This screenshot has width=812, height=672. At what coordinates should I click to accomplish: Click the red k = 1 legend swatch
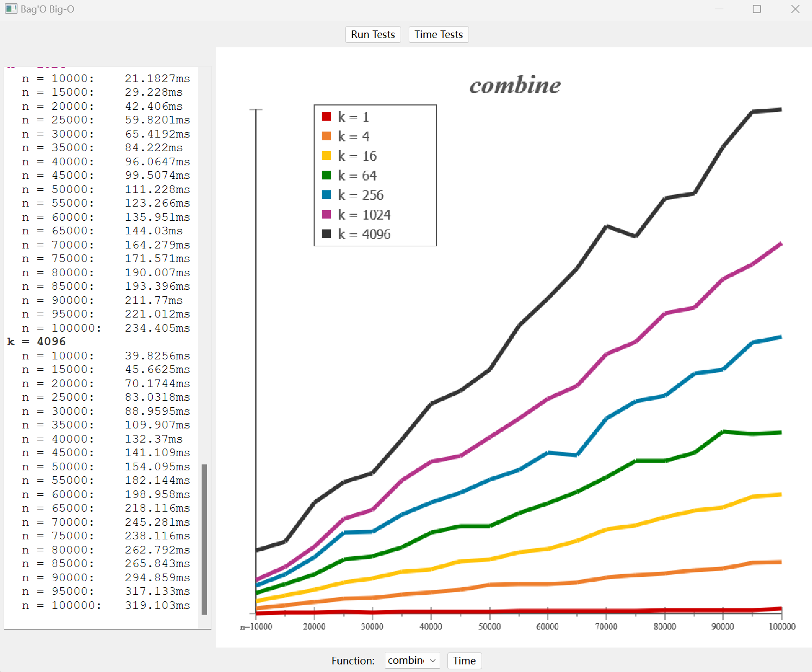327,116
